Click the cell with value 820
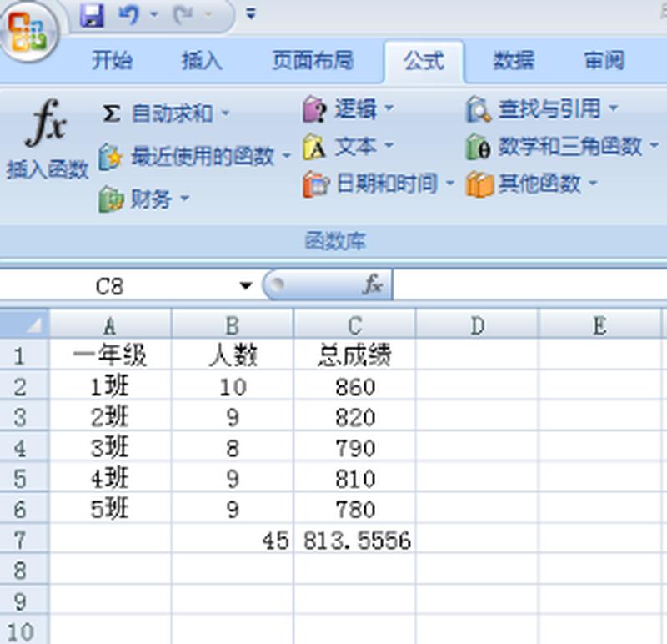 [355, 417]
